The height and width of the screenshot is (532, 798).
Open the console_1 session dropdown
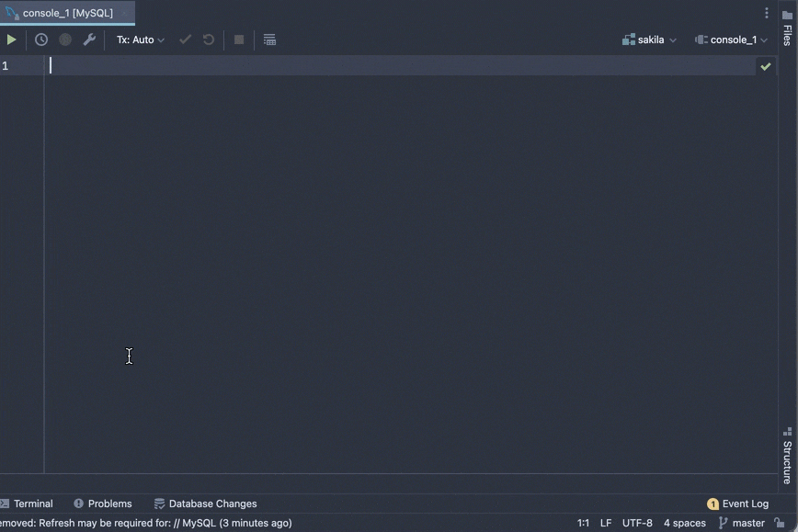point(732,40)
